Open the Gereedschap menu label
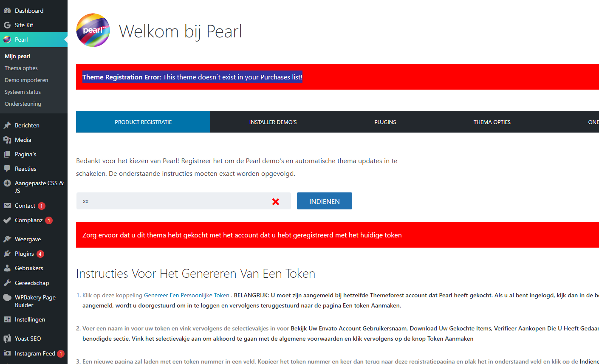 click(32, 283)
